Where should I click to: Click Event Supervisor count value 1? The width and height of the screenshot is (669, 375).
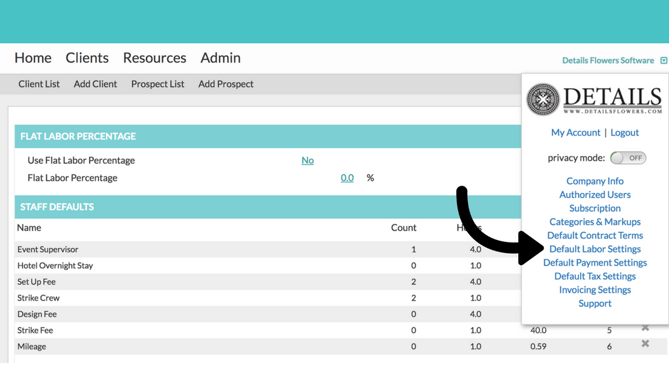point(413,249)
